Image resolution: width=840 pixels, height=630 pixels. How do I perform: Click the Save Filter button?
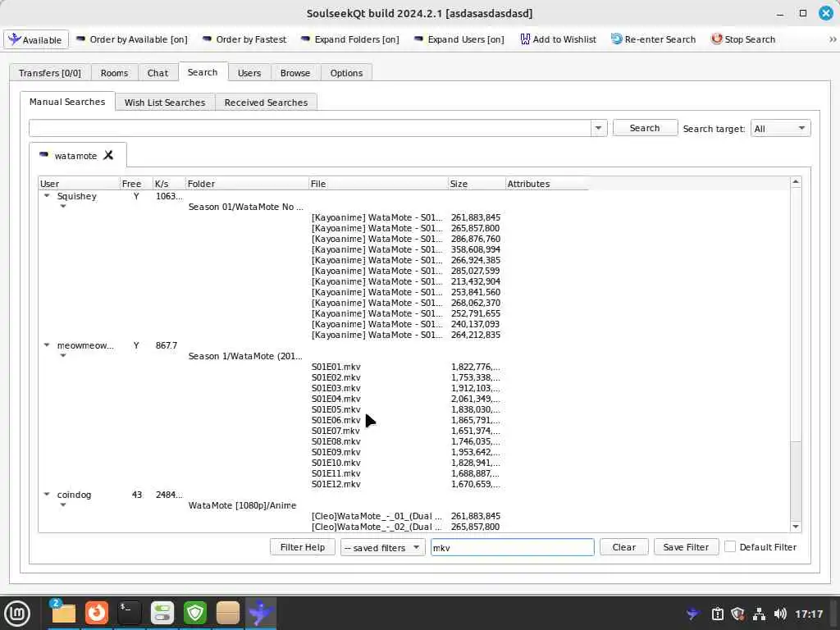click(x=686, y=547)
